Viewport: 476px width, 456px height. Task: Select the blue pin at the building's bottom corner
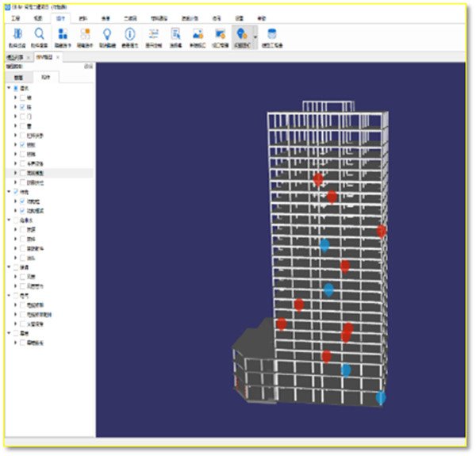click(381, 398)
